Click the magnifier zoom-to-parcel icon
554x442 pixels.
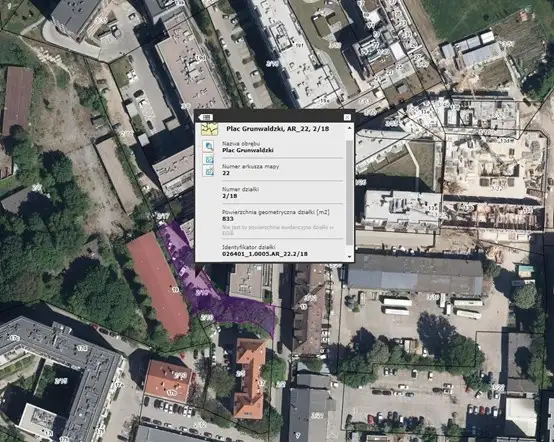[208, 146]
